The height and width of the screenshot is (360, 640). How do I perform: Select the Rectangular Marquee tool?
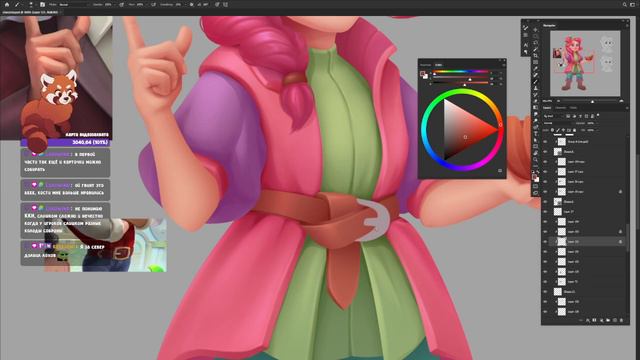tap(535, 36)
